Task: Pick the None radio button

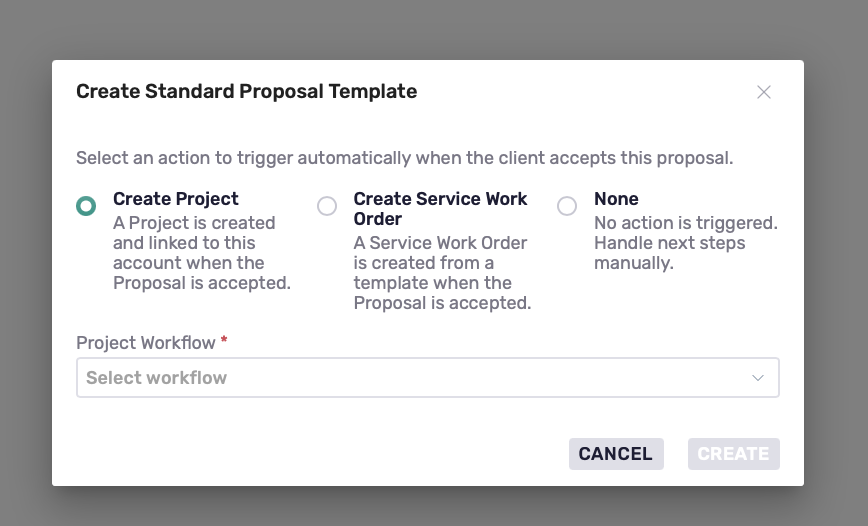Action: point(567,206)
